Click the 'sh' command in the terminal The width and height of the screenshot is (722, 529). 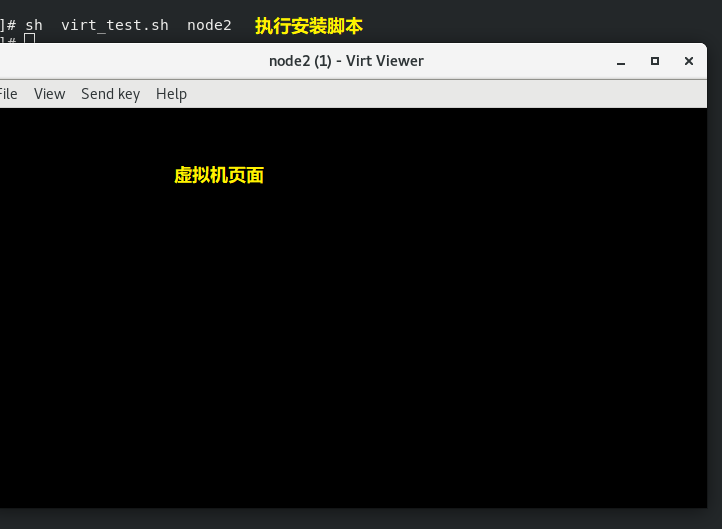pyautogui.click(x=34, y=25)
